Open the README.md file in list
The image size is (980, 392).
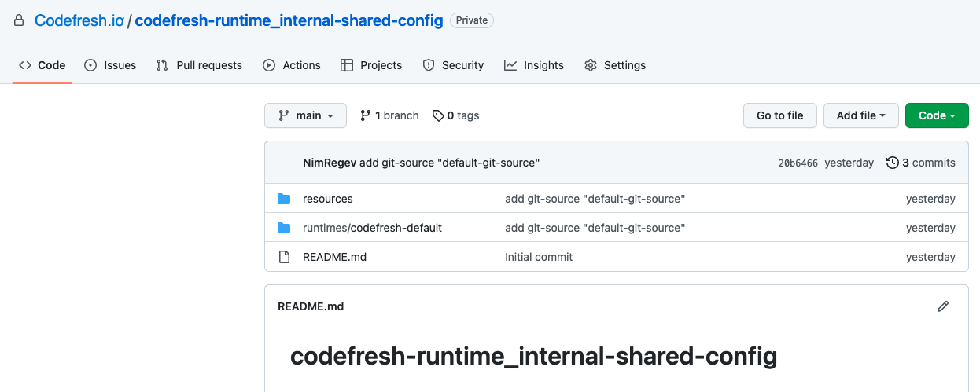tap(334, 257)
